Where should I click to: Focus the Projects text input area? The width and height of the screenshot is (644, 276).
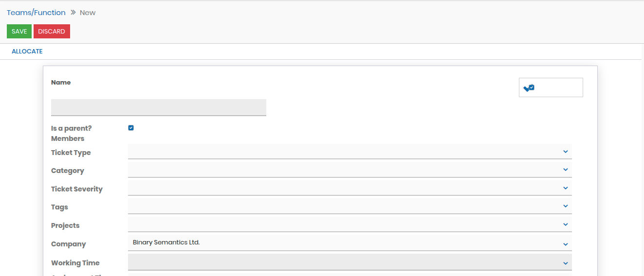341,224
